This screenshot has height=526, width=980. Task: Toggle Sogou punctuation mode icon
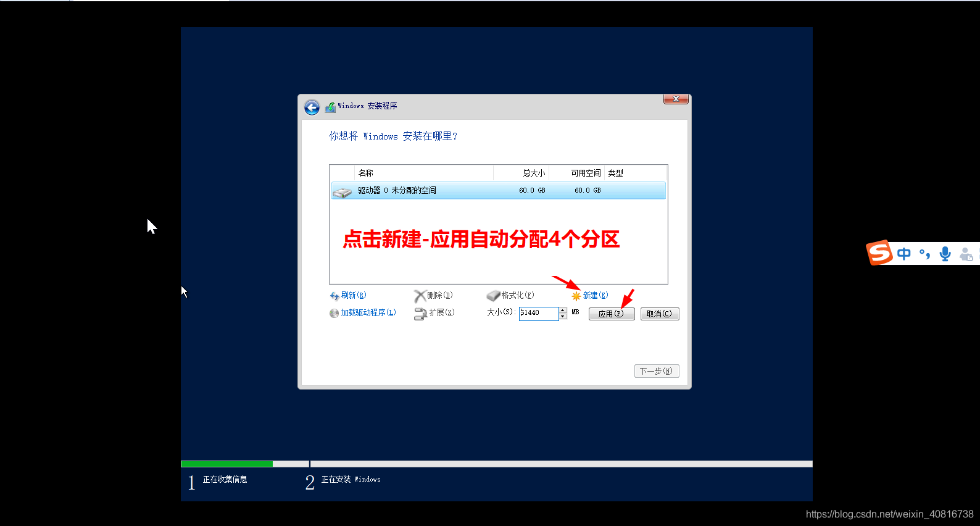pos(924,254)
